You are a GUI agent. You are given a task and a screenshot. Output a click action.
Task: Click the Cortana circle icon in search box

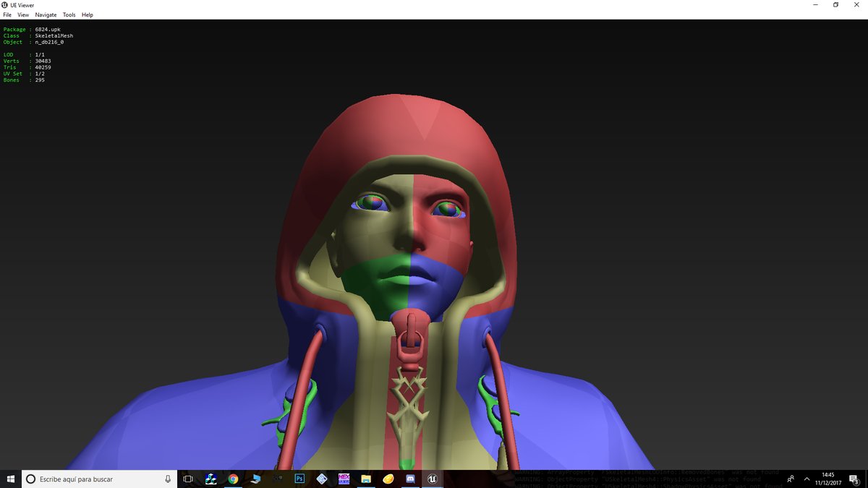[x=30, y=479]
